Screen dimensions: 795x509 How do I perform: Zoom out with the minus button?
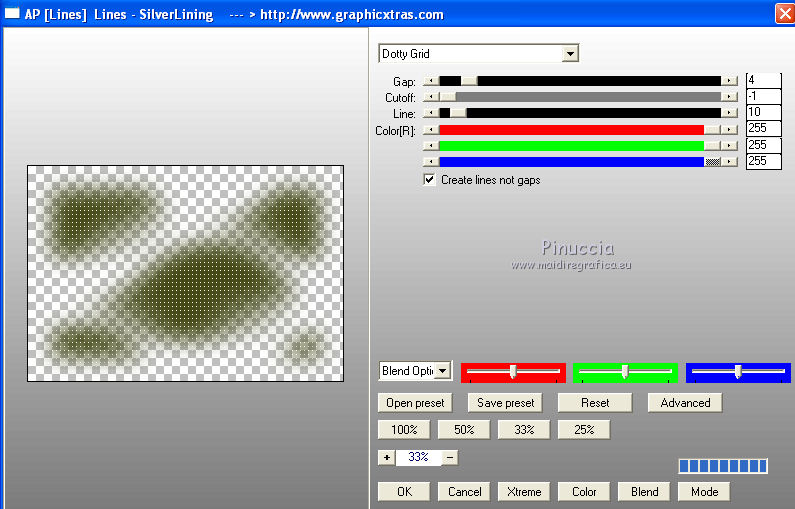(450, 457)
